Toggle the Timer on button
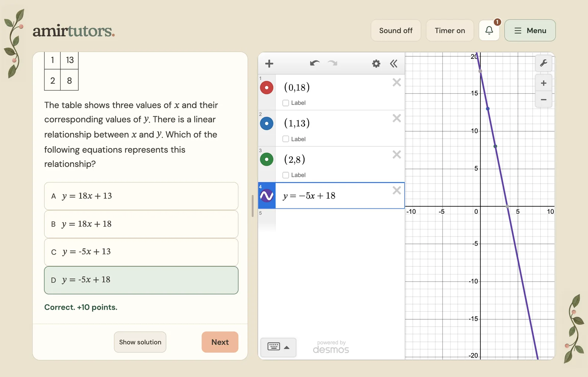588x377 pixels. coord(450,31)
